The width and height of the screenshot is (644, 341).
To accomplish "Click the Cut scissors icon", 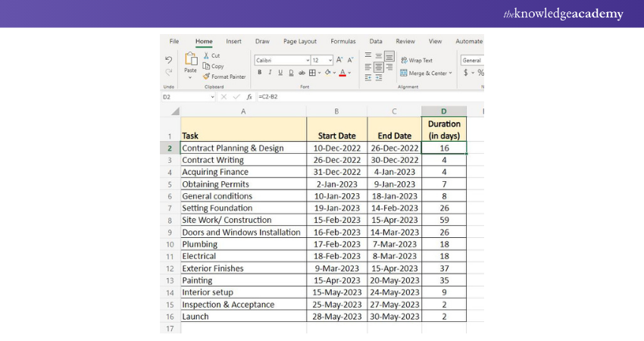I will click(x=206, y=55).
